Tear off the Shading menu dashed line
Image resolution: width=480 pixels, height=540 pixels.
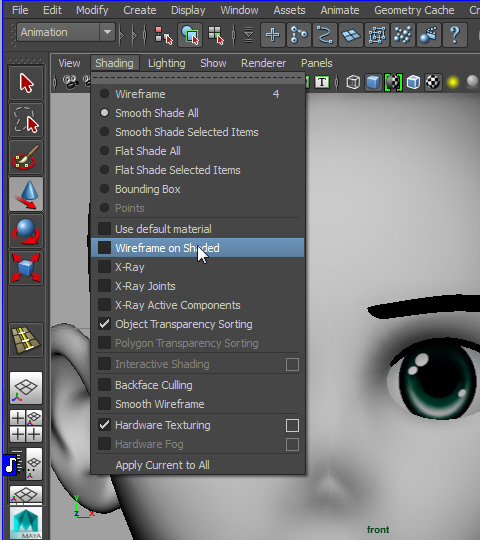point(198,78)
